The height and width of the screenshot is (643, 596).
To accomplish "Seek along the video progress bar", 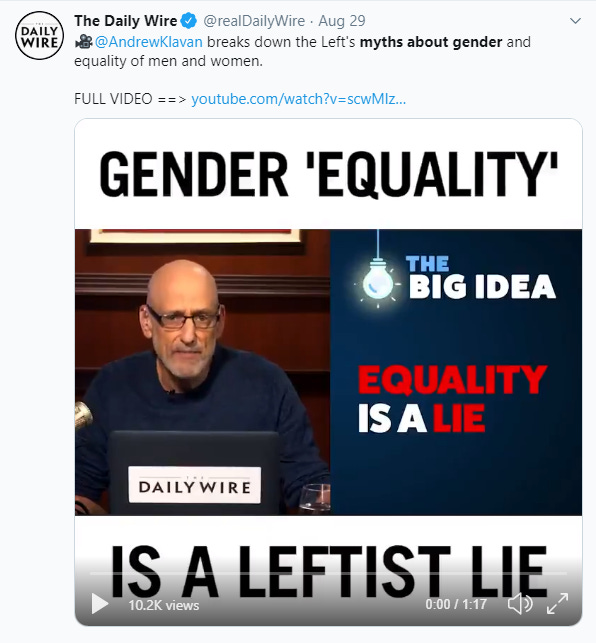I will (x=328, y=573).
